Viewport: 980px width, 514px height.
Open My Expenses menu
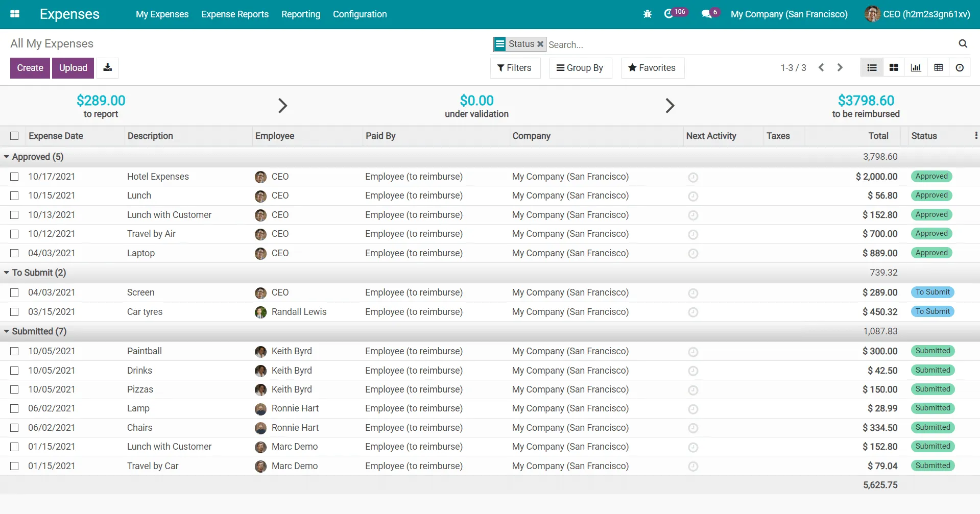162,14
